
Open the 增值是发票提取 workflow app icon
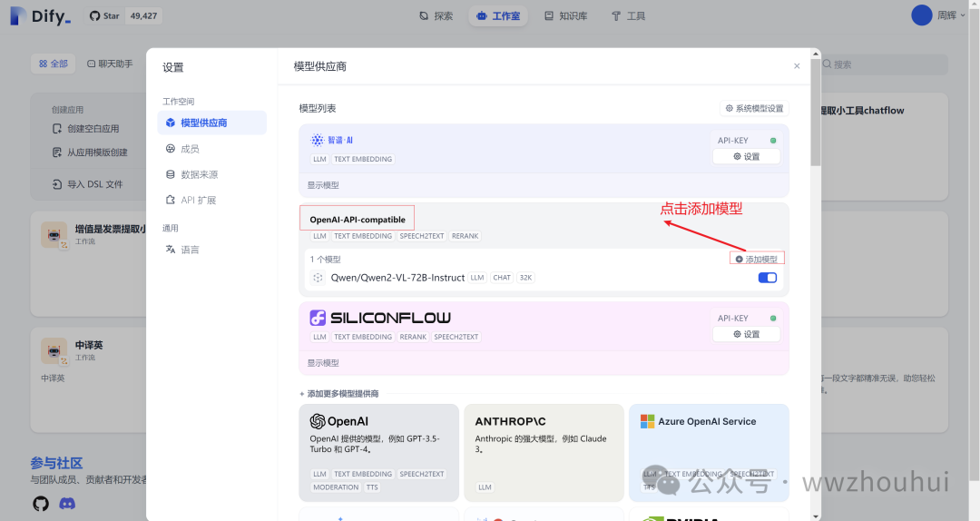coord(54,234)
